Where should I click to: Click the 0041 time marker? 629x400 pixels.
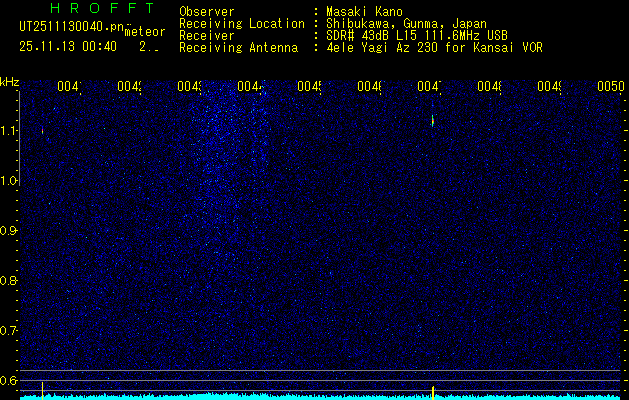pos(69,87)
